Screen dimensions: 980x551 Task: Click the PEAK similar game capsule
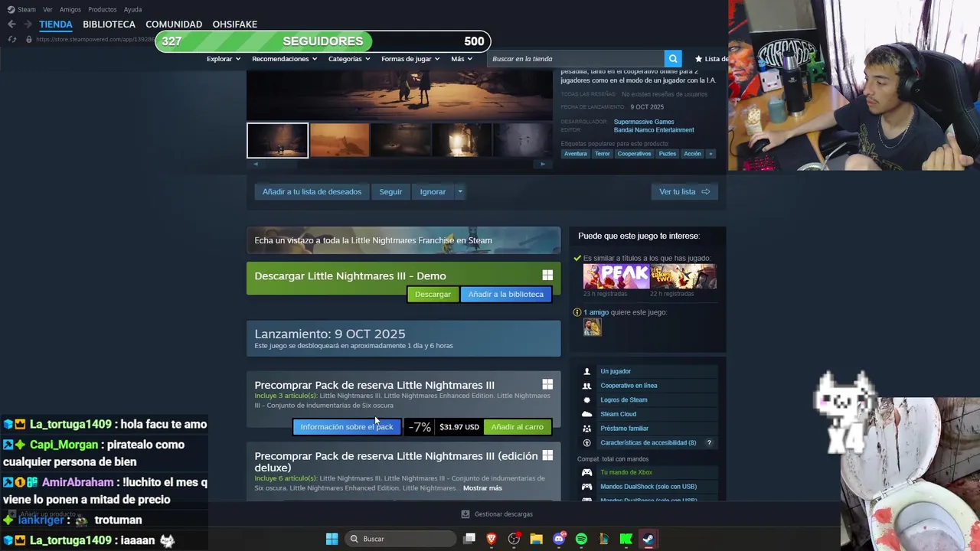pyautogui.click(x=616, y=276)
